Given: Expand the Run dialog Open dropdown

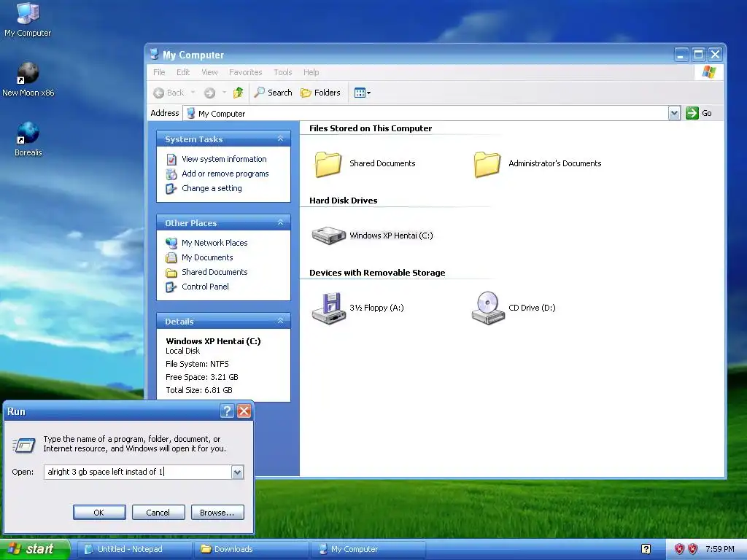Looking at the screenshot, I should point(237,472).
